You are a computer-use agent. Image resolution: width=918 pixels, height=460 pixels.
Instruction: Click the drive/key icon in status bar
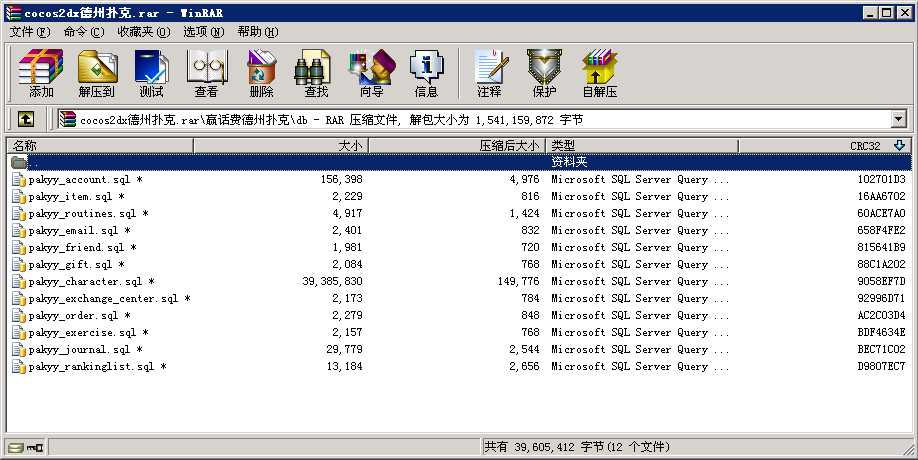[x=26, y=448]
